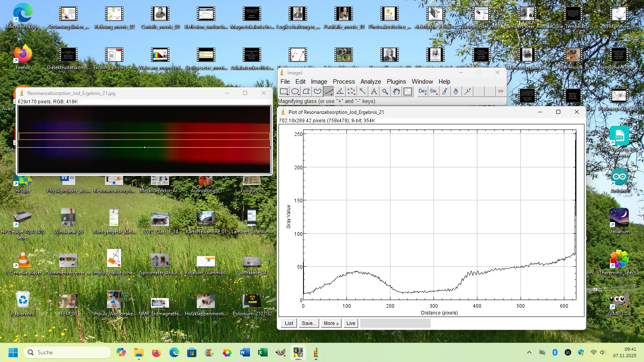Toggle the Straight Line tool
This screenshot has width=644, height=362.
click(329, 92)
